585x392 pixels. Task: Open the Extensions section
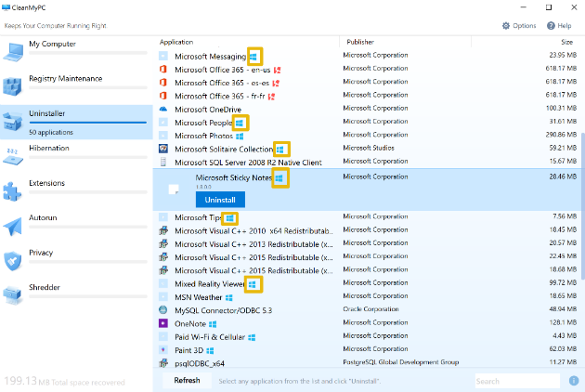pos(76,191)
